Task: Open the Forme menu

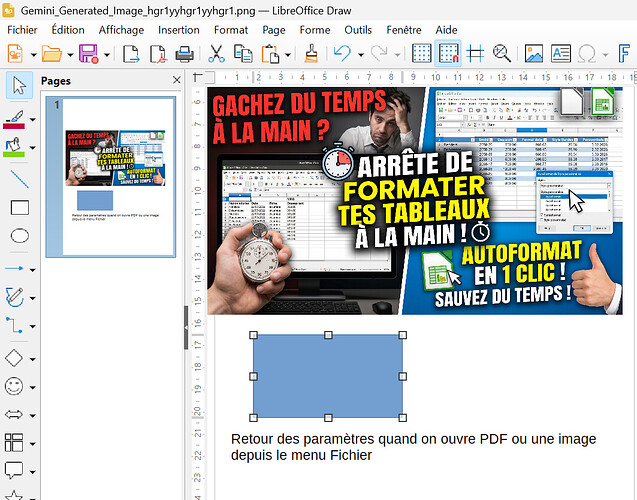Action: coord(315,30)
